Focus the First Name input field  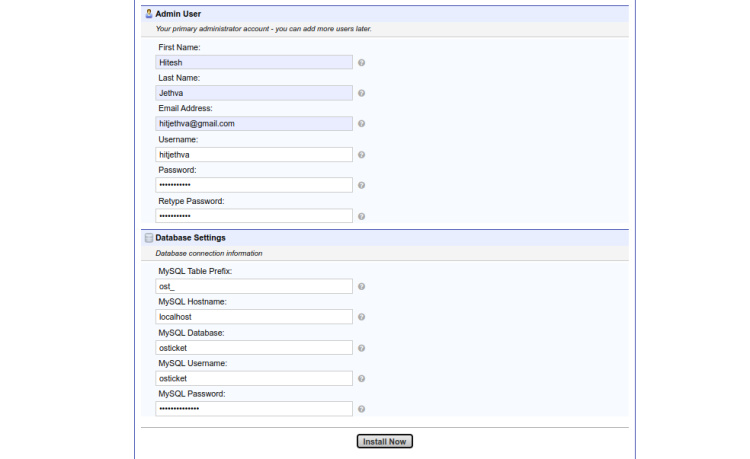[254, 62]
